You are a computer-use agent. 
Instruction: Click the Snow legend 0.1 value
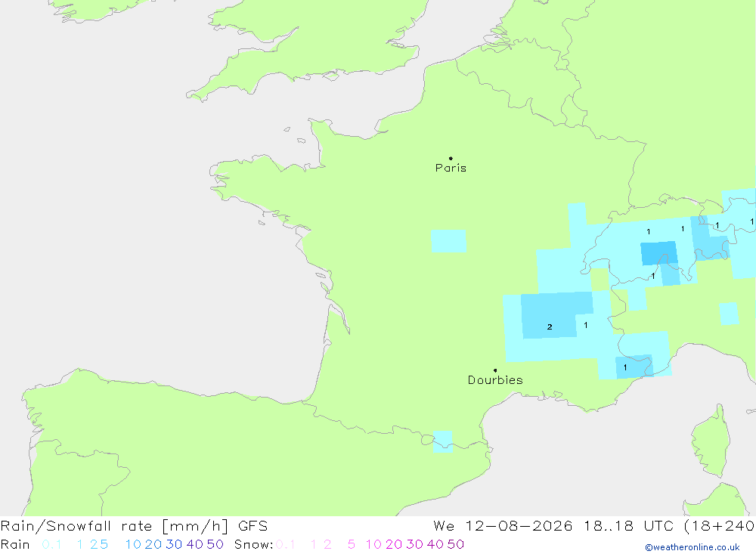coord(286,544)
